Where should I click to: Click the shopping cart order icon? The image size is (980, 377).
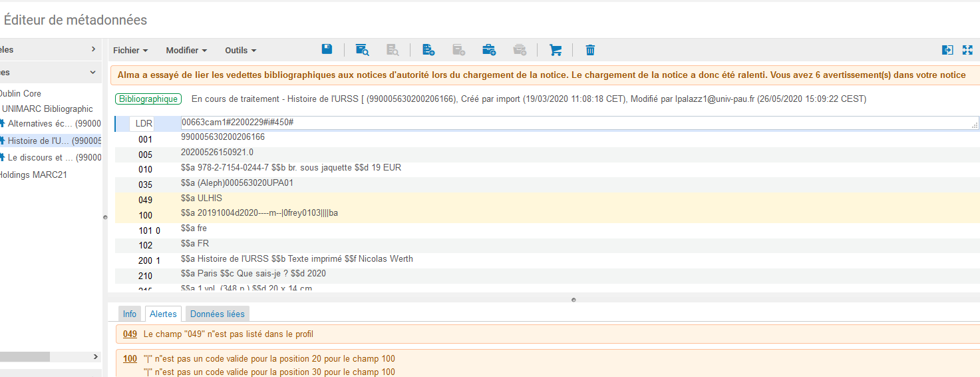pos(556,50)
